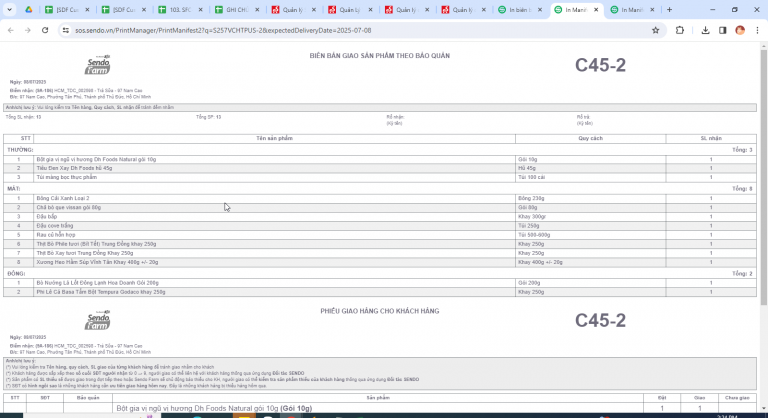
Task: Toggle the browser side panel icon
Action: point(722,30)
